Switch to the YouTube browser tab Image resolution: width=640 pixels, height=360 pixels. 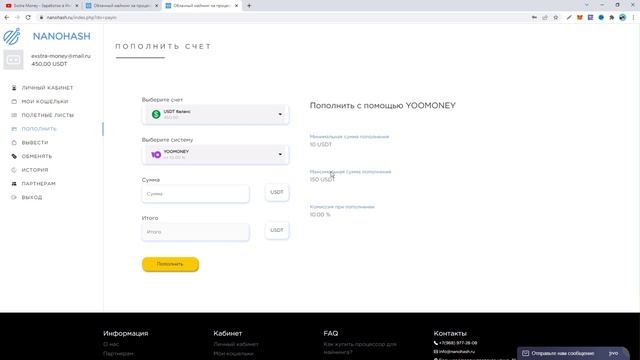tap(41, 6)
